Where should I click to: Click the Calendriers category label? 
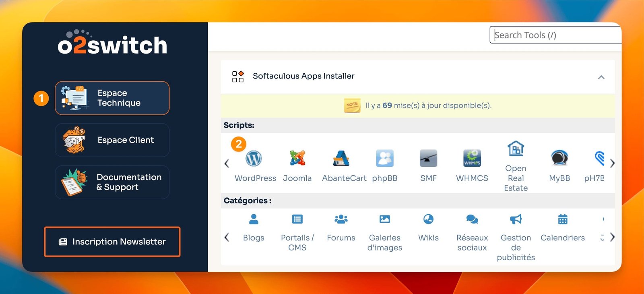tap(563, 238)
